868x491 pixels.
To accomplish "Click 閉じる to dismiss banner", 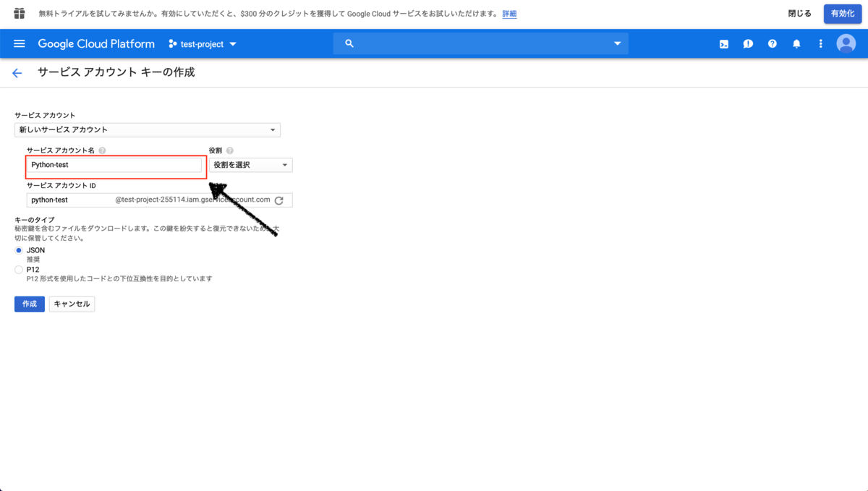I will [800, 14].
